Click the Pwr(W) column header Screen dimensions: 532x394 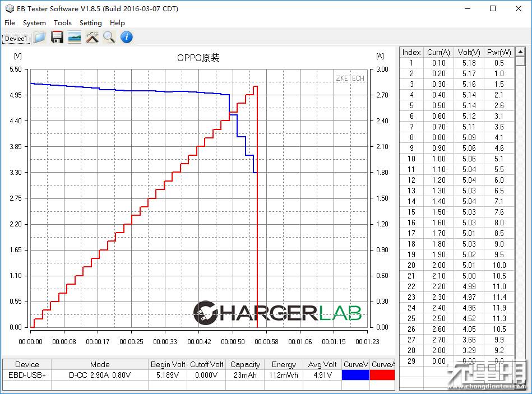pos(499,52)
